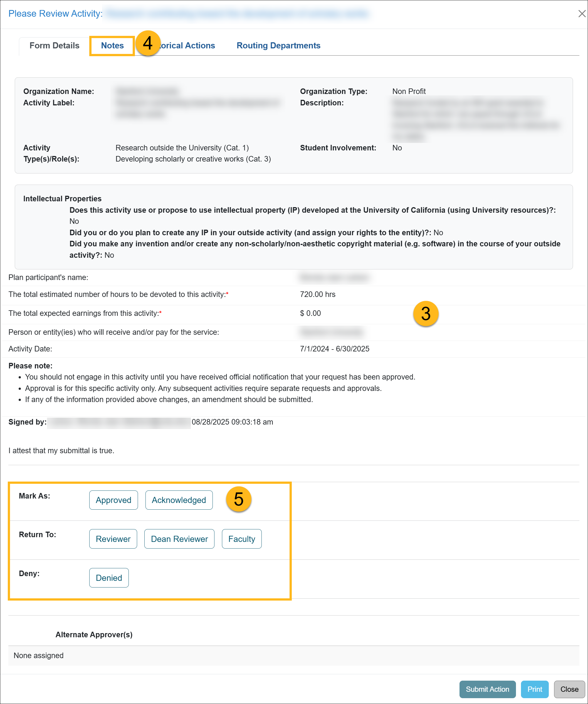Close the review dialog with X icon
This screenshot has width=588, height=704.
(x=582, y=13)
